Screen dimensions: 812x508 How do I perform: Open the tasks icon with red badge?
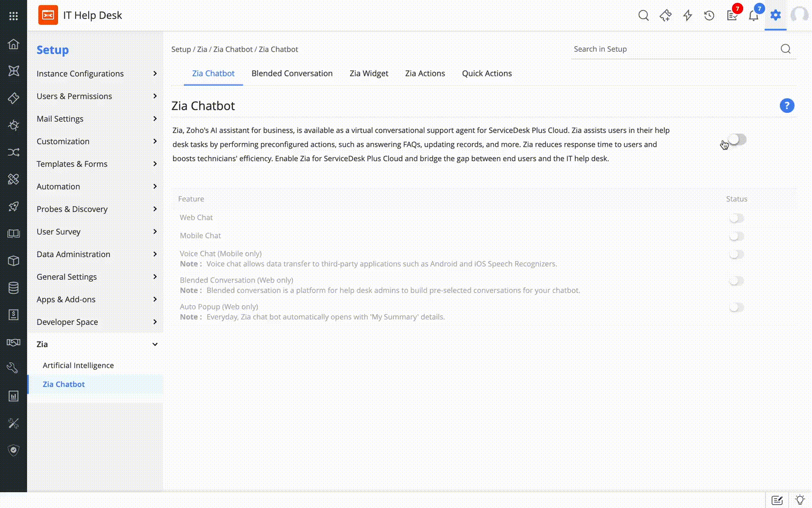(732, 16)
